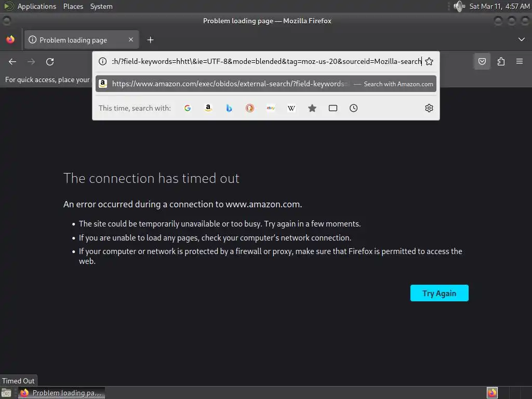The height and width of the screenshot is (399, 532).
Task: Open the volume speaker icon in panel
Action: tap(459, 6)
